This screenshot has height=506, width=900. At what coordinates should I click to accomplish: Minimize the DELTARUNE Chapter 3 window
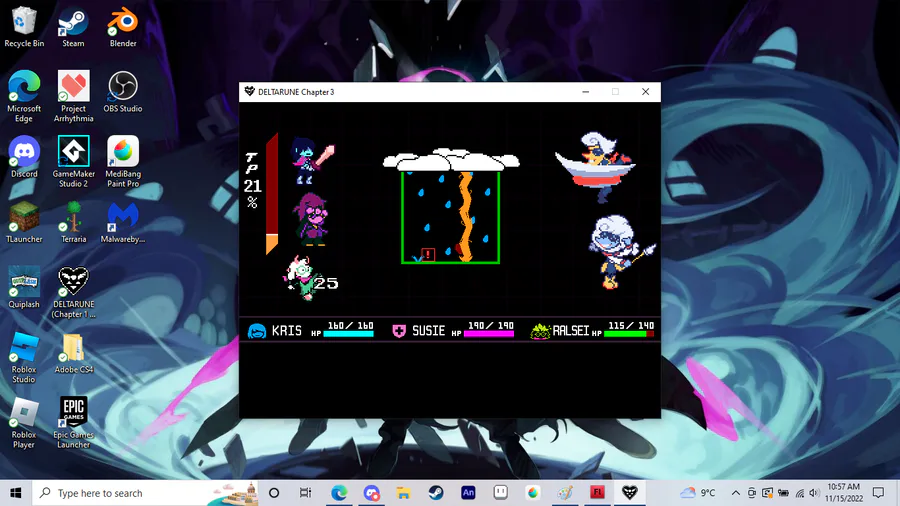[585, 92]
